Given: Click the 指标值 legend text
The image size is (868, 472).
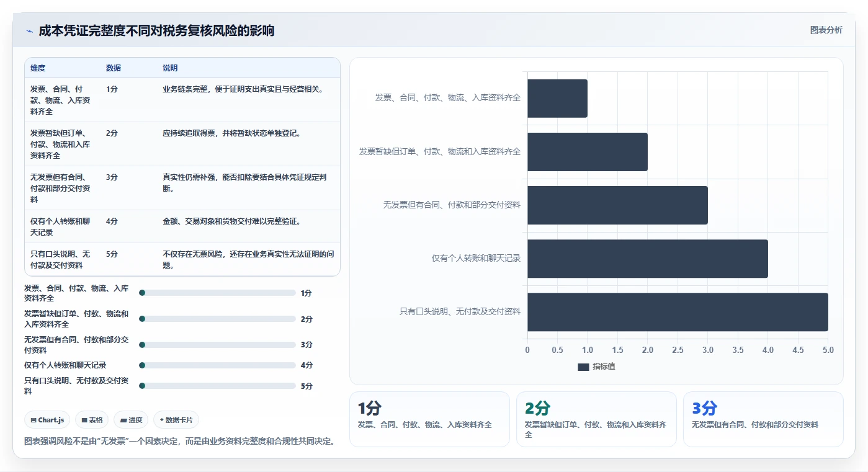Looking at the screenshot, I should point(604,367).
